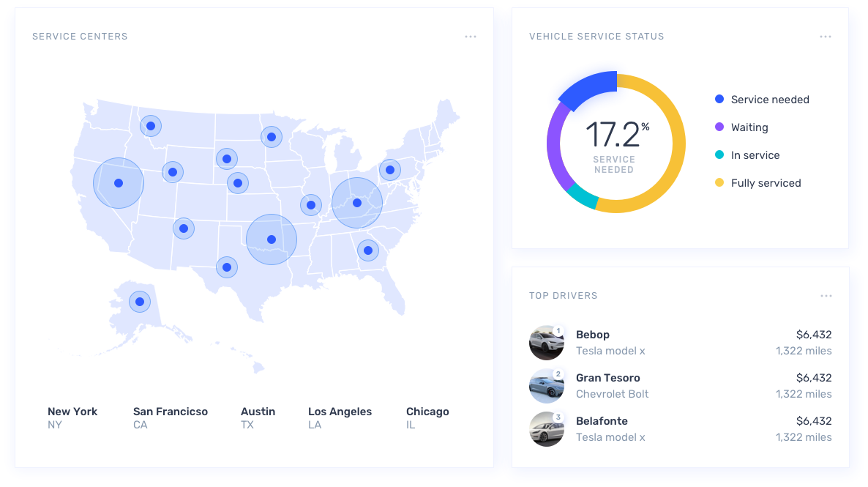Select the large Kentucky service center marker
868x487 pixels.
pos(357,203)
